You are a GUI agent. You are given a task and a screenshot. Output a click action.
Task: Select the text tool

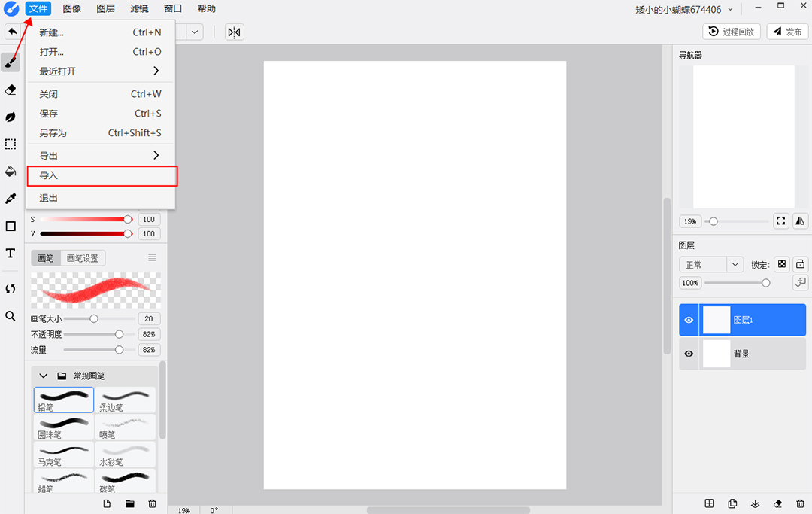tap(11, 253)
